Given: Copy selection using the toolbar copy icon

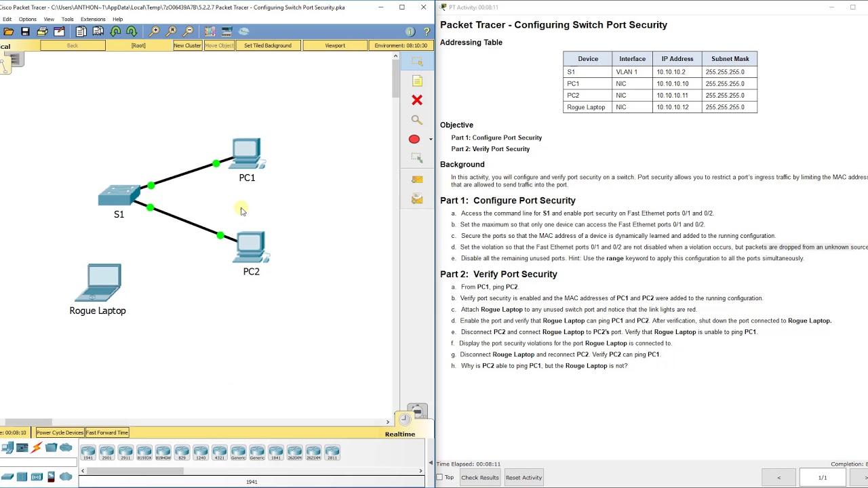Looking at the screenshot, I should pyautogui.click(x=81, y=32).
